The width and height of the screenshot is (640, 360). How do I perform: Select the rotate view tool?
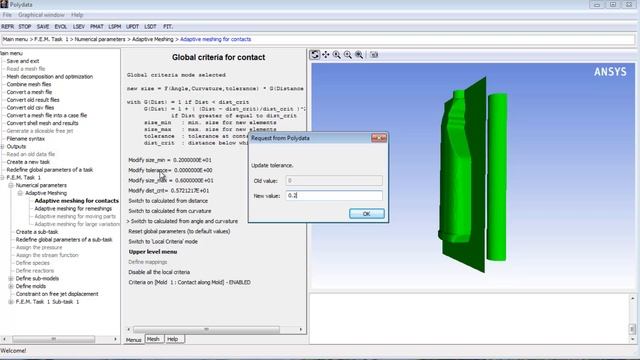point(314,55)
